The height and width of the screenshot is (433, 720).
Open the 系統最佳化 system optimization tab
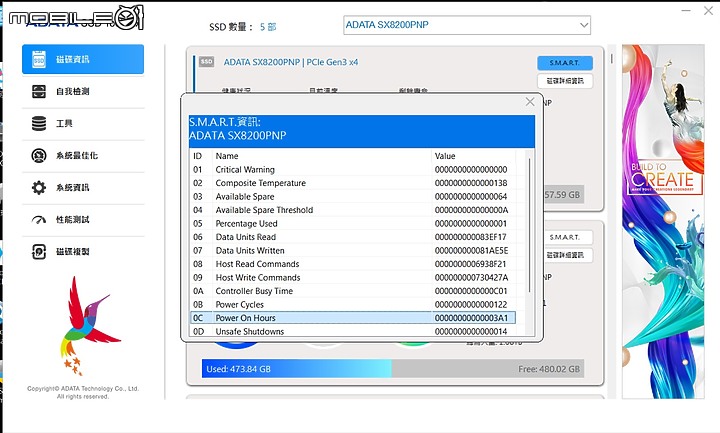click(x=83, y=156)
